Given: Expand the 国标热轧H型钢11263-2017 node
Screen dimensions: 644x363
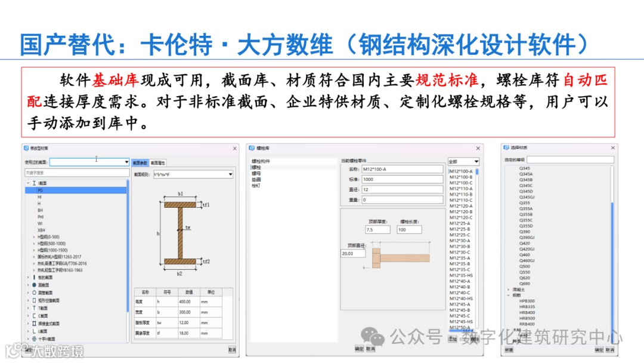Looking at the screenshot, I should click(x=33, y=257).
